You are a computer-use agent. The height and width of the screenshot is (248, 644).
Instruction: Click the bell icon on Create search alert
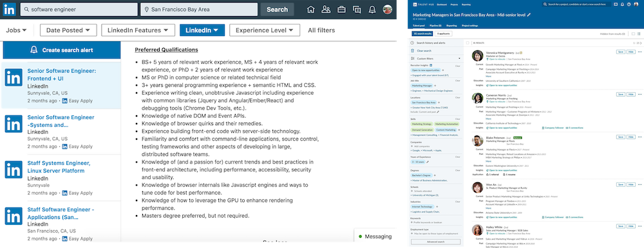[x=34, y=50]
